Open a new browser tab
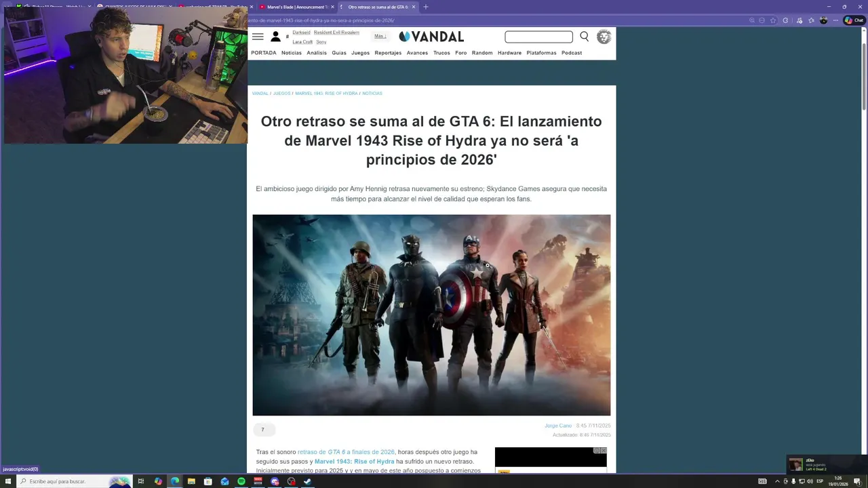The width and height of the screenshot is (868, 488). click(x=426, y=7)
